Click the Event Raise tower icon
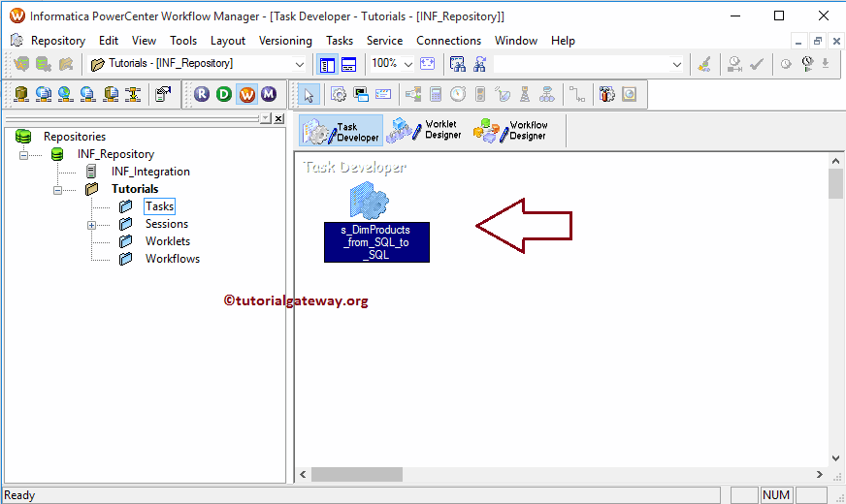Image resolution: width=846 pixels, height=504 pixels. [525, 95]
